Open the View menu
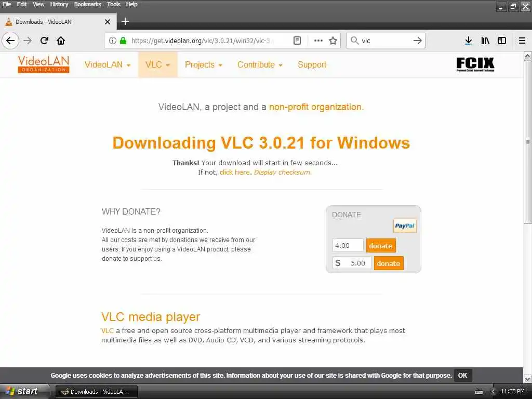 38,4
